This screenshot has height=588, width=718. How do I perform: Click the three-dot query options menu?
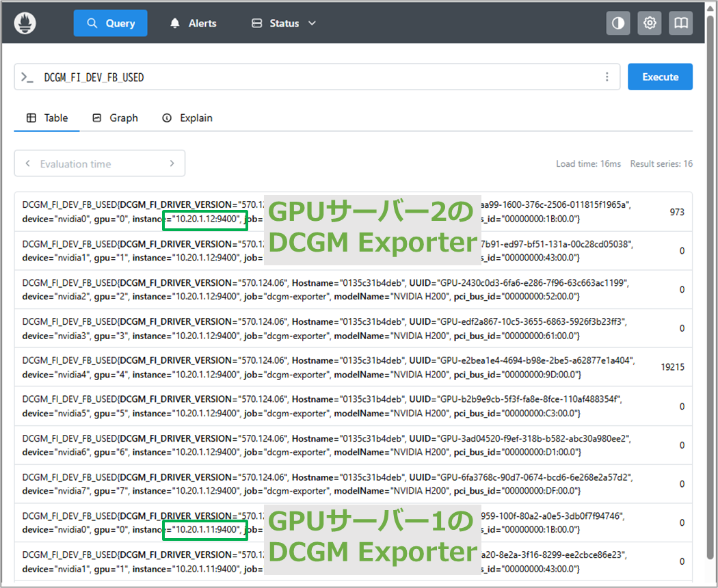click(607, 77)
